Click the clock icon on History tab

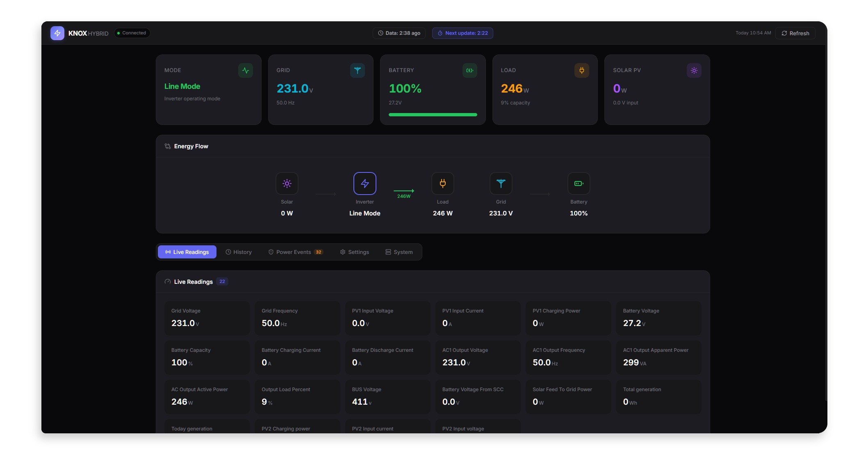pos(228,252)
